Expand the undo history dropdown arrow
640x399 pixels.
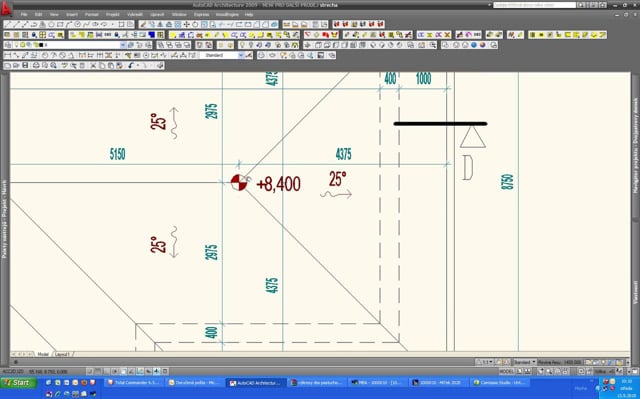138,65
